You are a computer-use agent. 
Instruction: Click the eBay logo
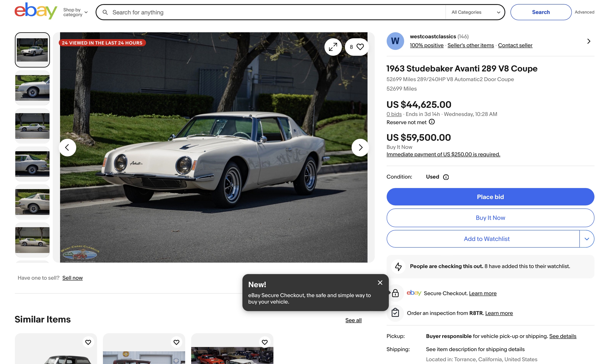[x=36, y=11]
